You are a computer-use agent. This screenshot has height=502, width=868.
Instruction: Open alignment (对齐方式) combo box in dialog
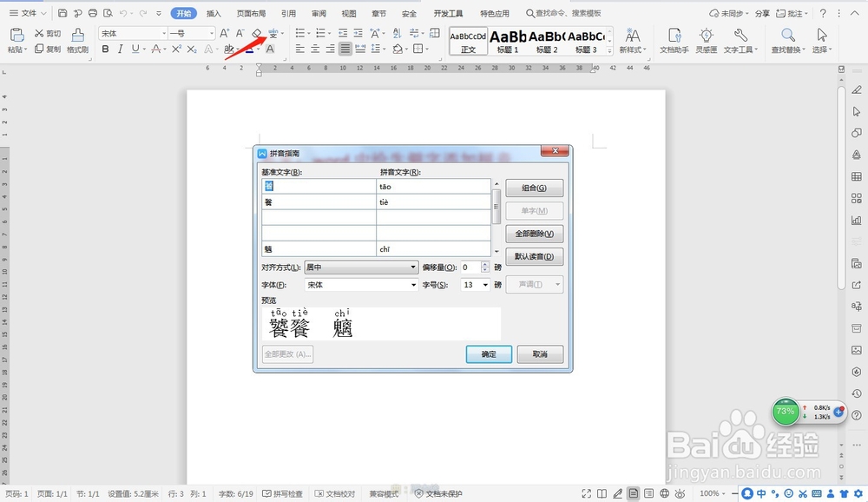pos(361,268)
